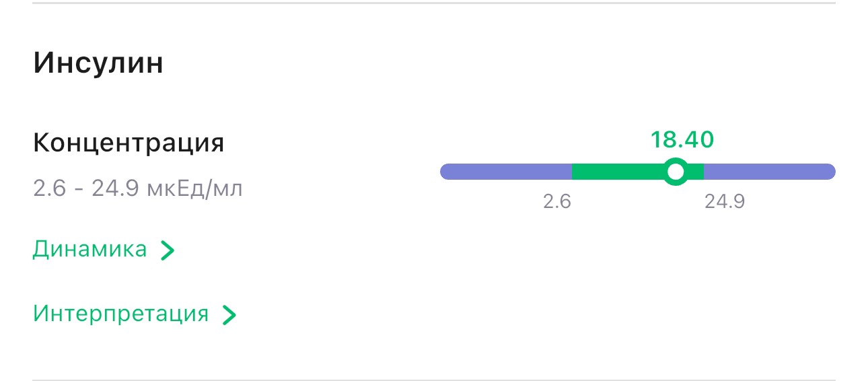
Task: Click the divider line above the Инсулин heading
Action: pos(434,3)
